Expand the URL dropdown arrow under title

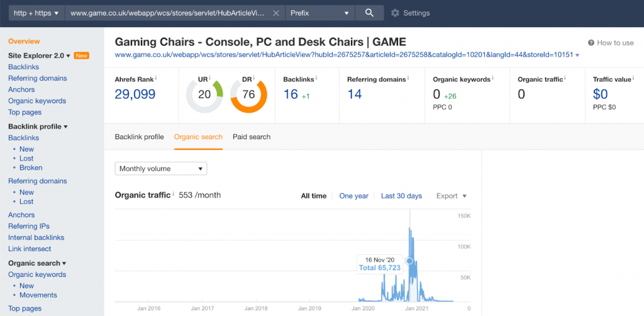(577, 55)
